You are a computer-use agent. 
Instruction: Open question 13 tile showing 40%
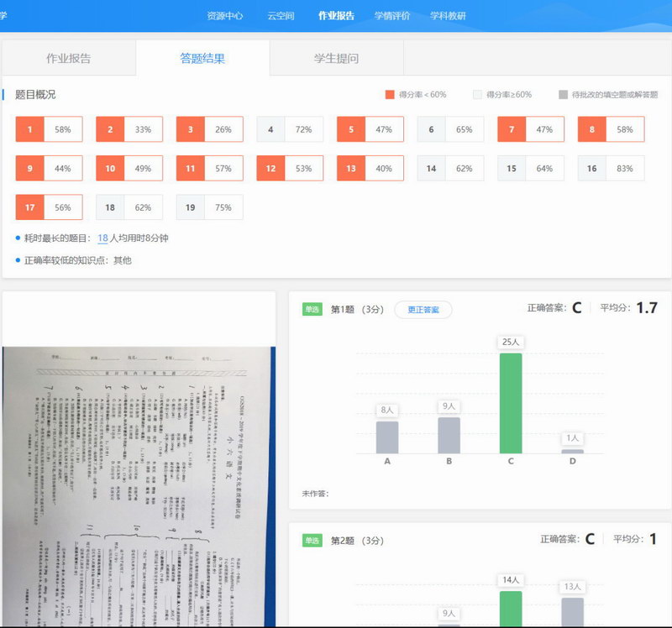370,168
